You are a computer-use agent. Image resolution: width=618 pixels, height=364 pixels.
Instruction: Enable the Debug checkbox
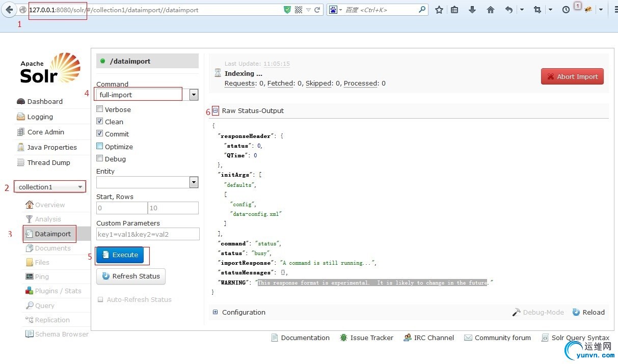[x=100, y=158]
